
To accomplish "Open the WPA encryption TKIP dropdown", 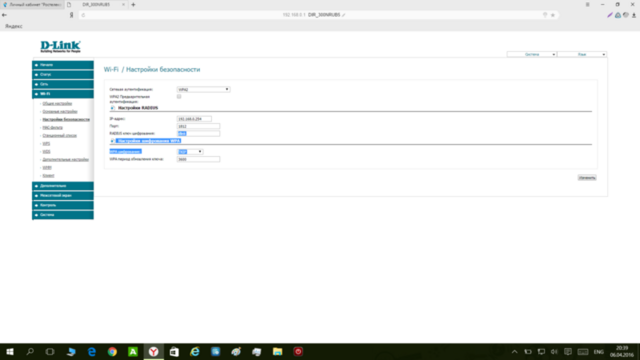I will [190, 152].
